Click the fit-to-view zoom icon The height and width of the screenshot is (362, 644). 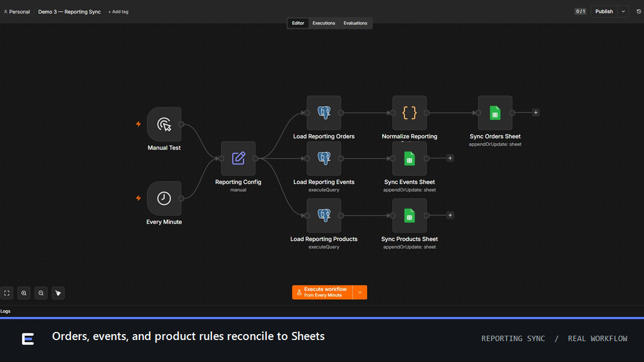pos(7,293)
